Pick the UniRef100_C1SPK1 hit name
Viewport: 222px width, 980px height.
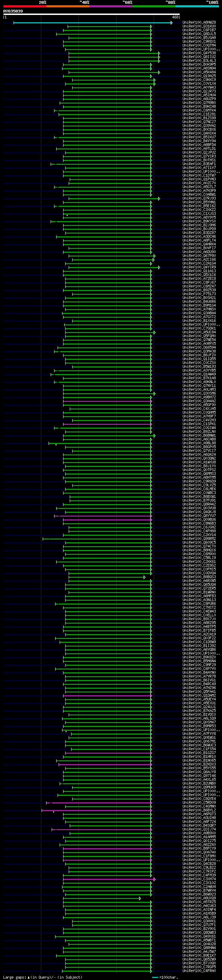click(x=199, y=424)
